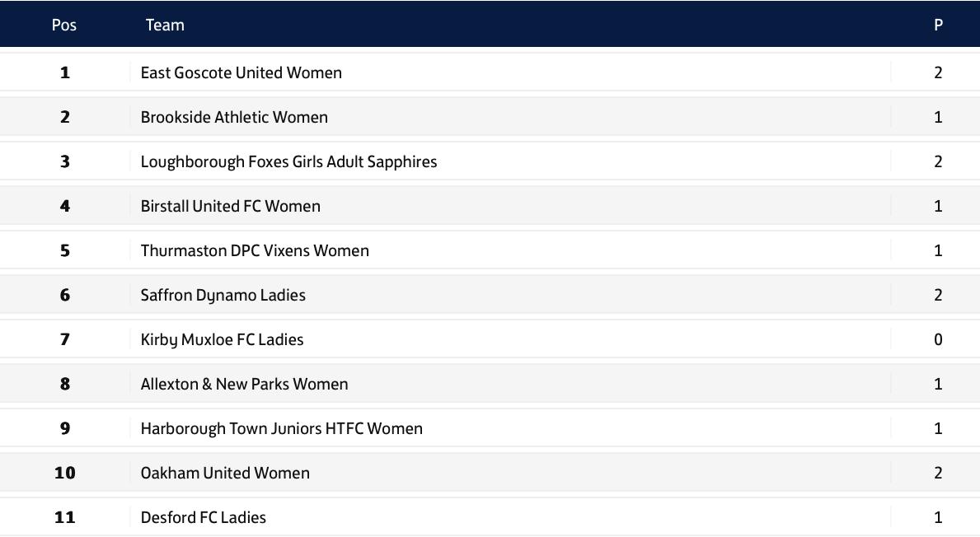Click played value for Kirby Muxloe FC Ladies
Screen dimensions: 980x537
[938, 339]
